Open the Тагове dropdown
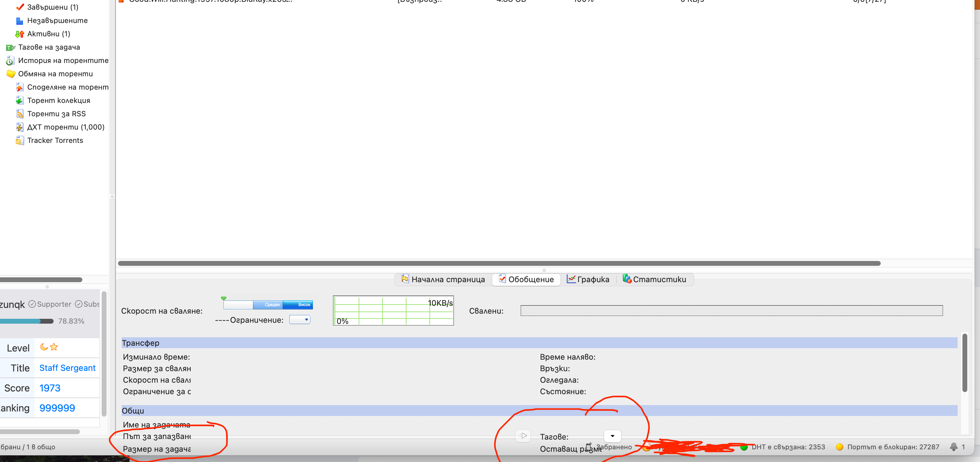The image size is (980, 462). [x=613, y=436]
